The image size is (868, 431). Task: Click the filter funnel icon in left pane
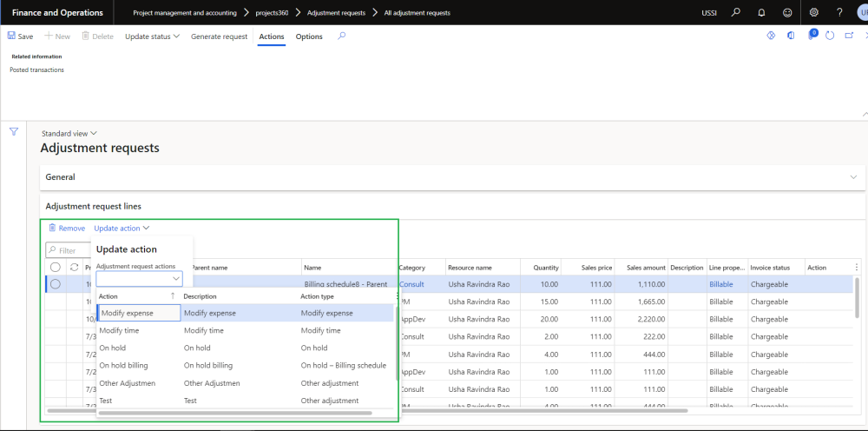pos(13,132)
